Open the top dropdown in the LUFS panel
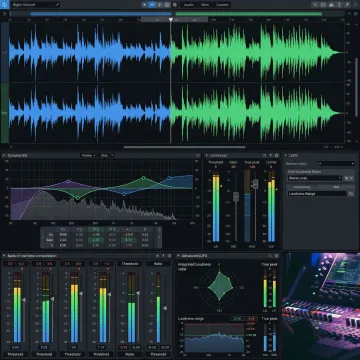 pos(336,164)
